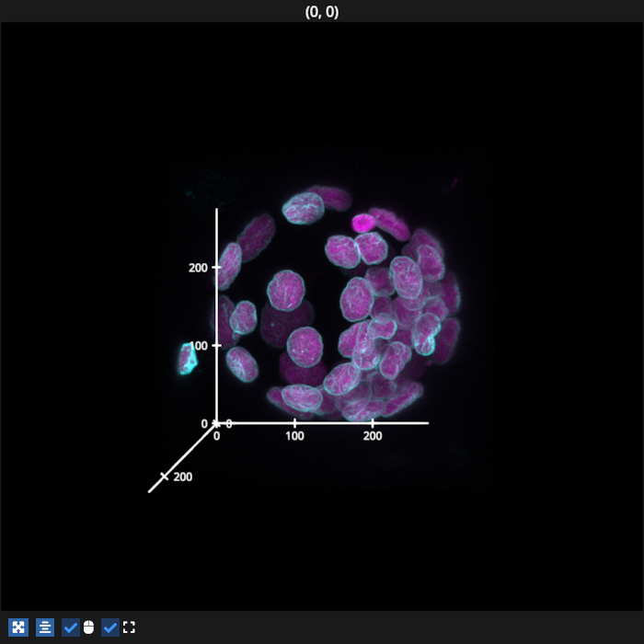Click the 100 tick label on the horizontal axis
The width and height of the screenshot is (644, 644).
294,436
